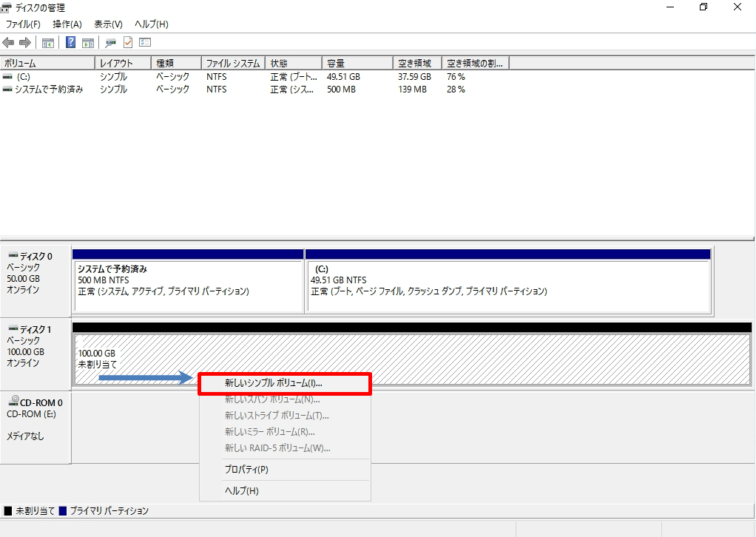Screen dimensions: 756x537
Task: Open the 操作(A) menu
Action: 67,24
